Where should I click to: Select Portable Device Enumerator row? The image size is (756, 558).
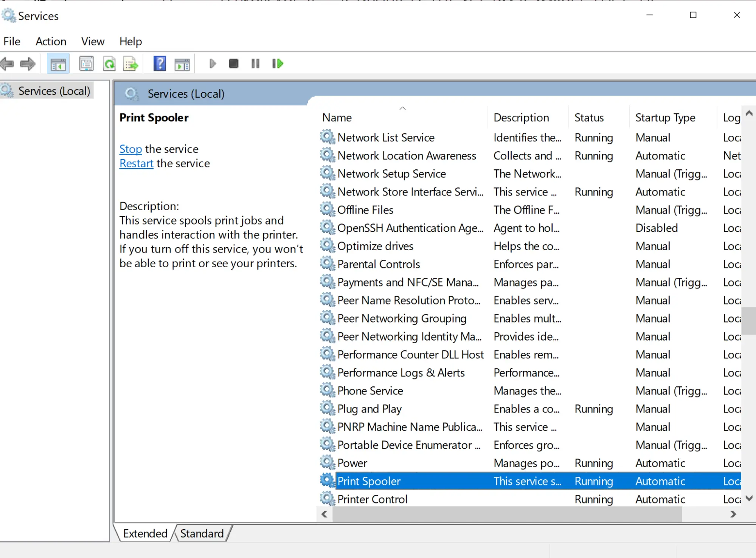[x=530, y=445]
